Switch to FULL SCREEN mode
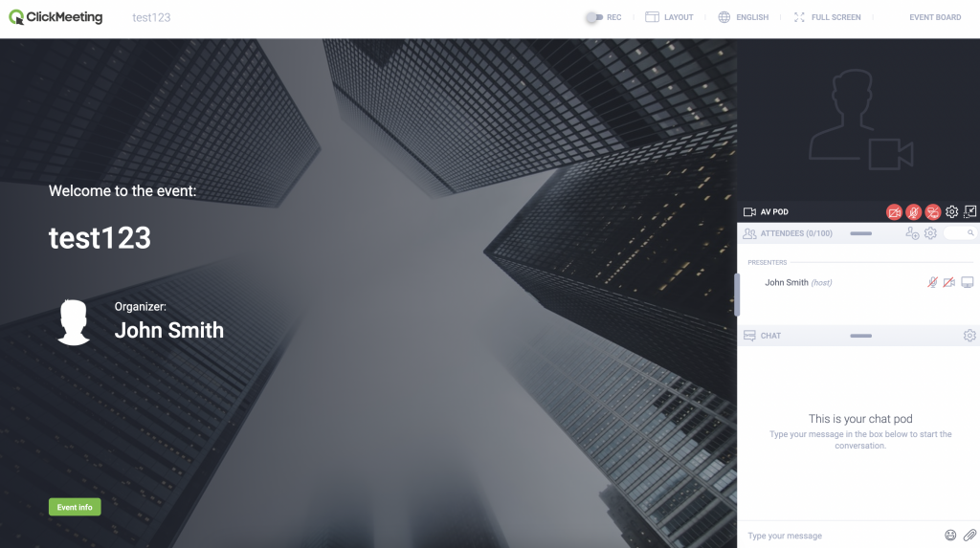The width and height of the screenshot is (980, 548). tap(828, 17)
